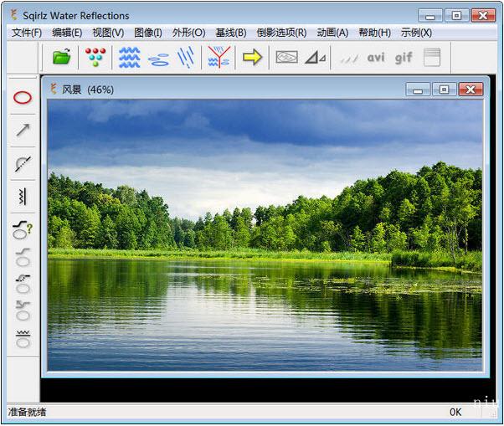Maximize the 风景 image child window
Viewport: 504px width, 426px height.
pyautogui.click(x=444, y=89)
